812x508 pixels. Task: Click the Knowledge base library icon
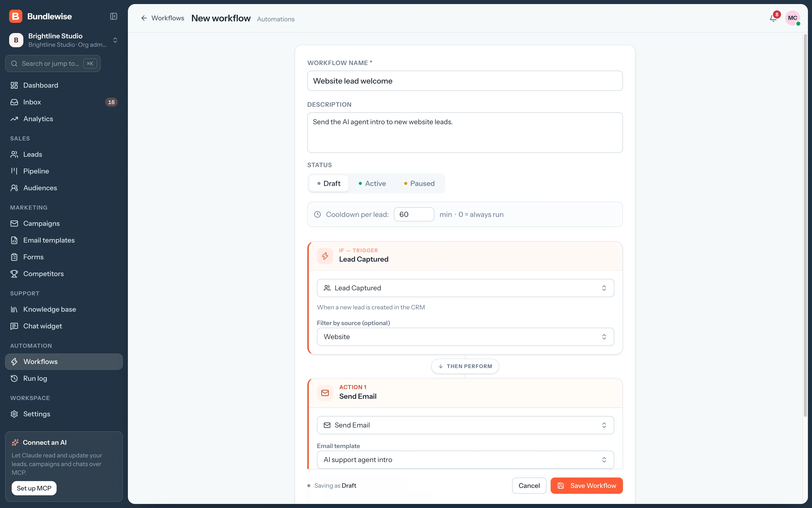tap(14, 309)
